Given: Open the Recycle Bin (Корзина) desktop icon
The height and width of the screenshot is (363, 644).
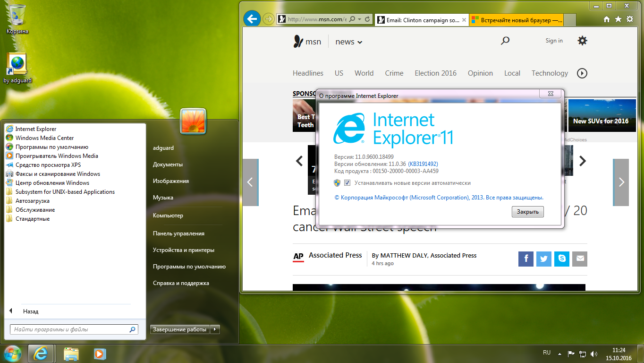Looking at the screenshot, I should [x=17, y=19].
